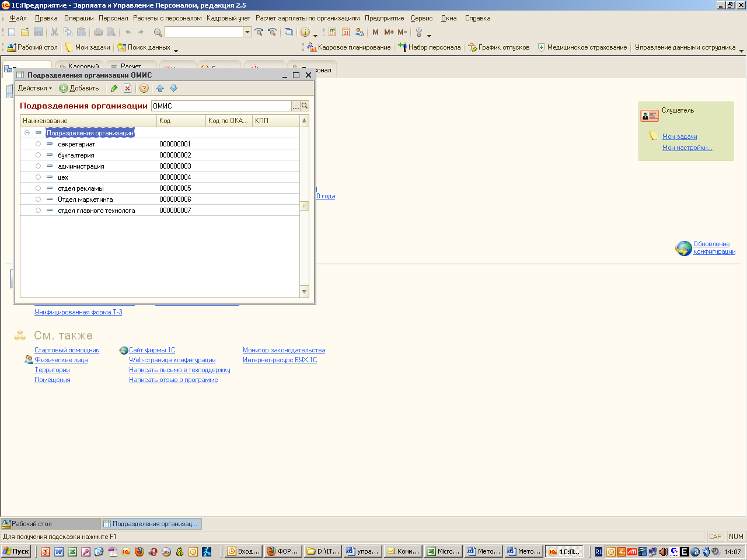Open the Справка menu
The height and width of the screenshot is (560, 747).
(x=477, y=18)
